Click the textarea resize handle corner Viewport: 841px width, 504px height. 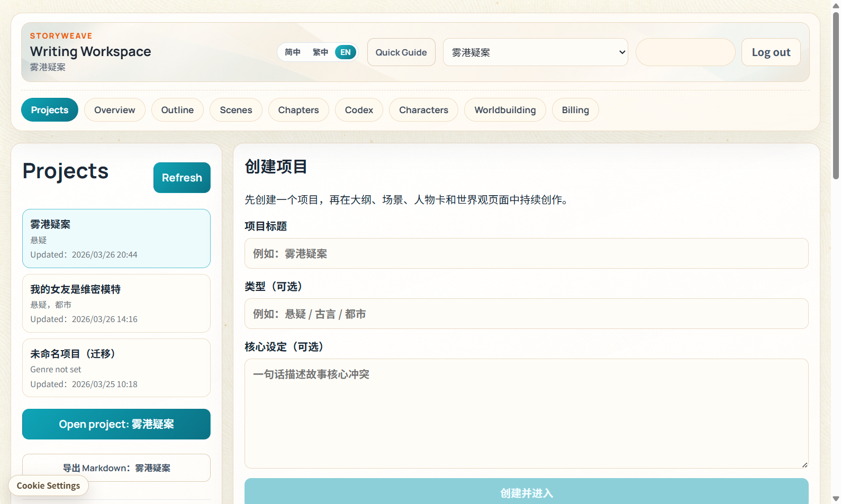coord(804,464)
